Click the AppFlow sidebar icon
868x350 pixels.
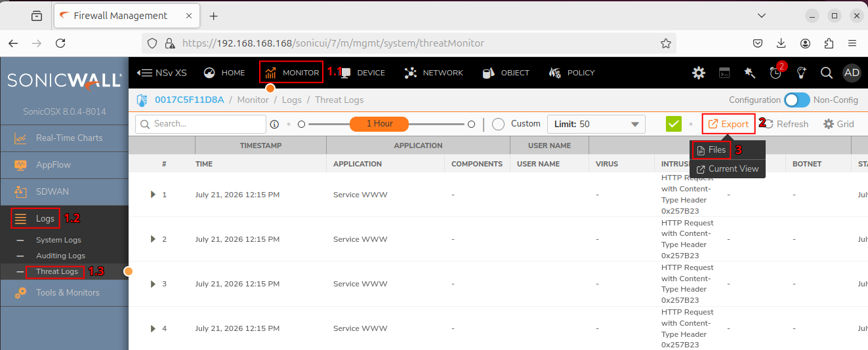point(21,165)
